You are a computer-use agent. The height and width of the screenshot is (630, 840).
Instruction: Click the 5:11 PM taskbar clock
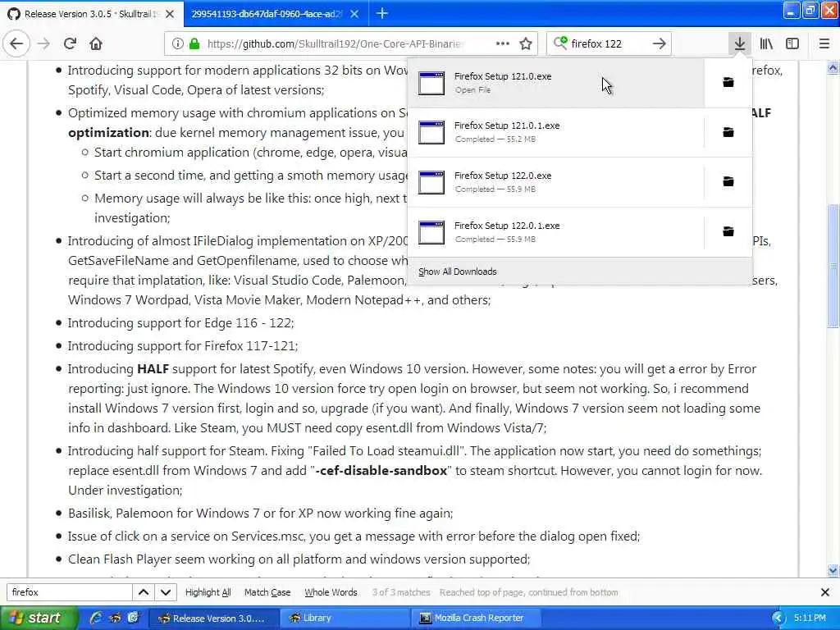810,618
